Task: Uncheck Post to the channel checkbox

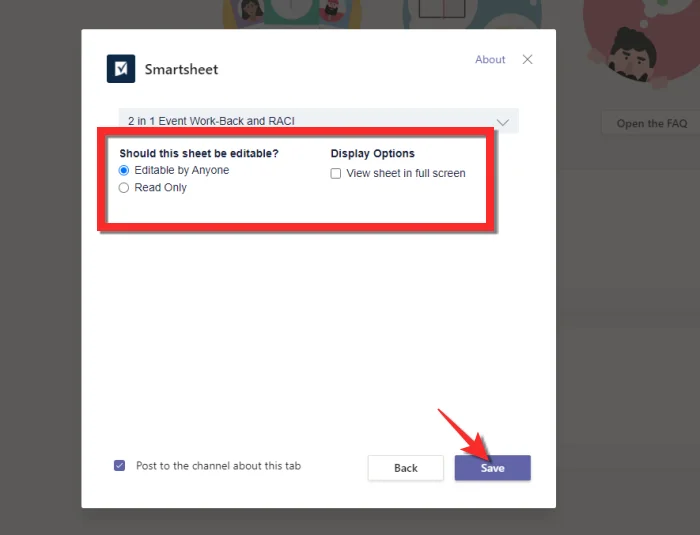Action: [x=119, y=466]
